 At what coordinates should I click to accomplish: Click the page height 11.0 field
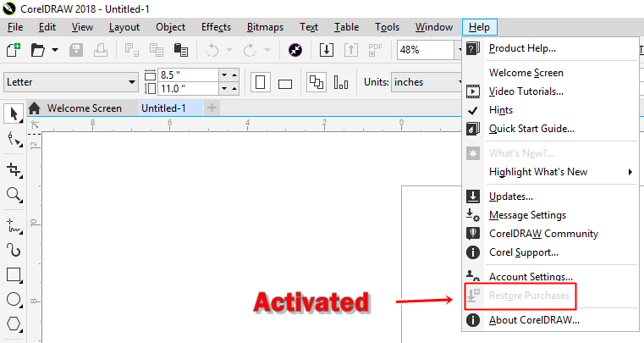tap(188, 88)
